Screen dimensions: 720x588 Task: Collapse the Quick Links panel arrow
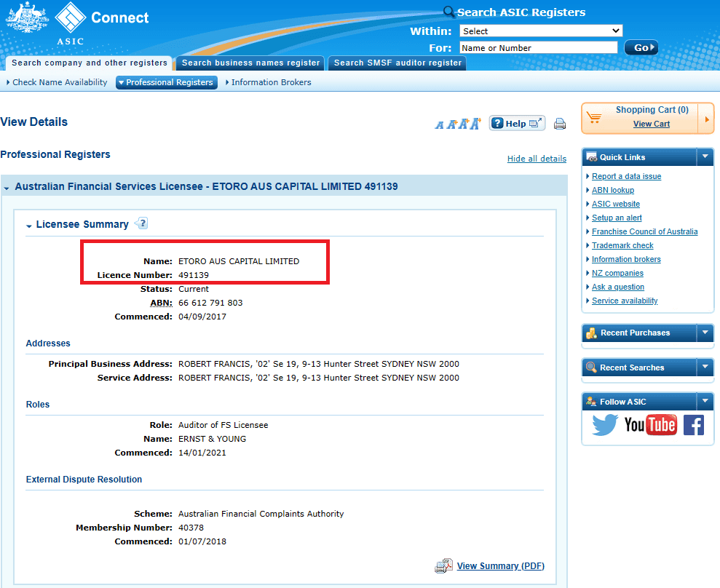(x=705, y=156)
